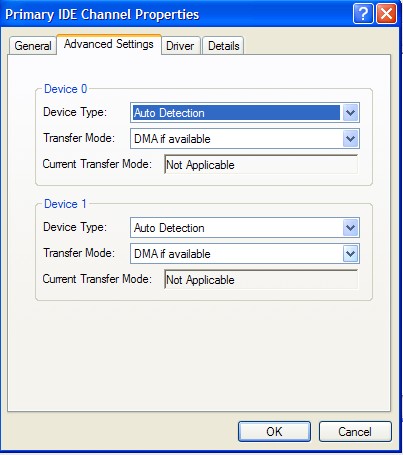
Task: Click Device 1 Auto Detection combo text
Action: (x=169, y=228)
